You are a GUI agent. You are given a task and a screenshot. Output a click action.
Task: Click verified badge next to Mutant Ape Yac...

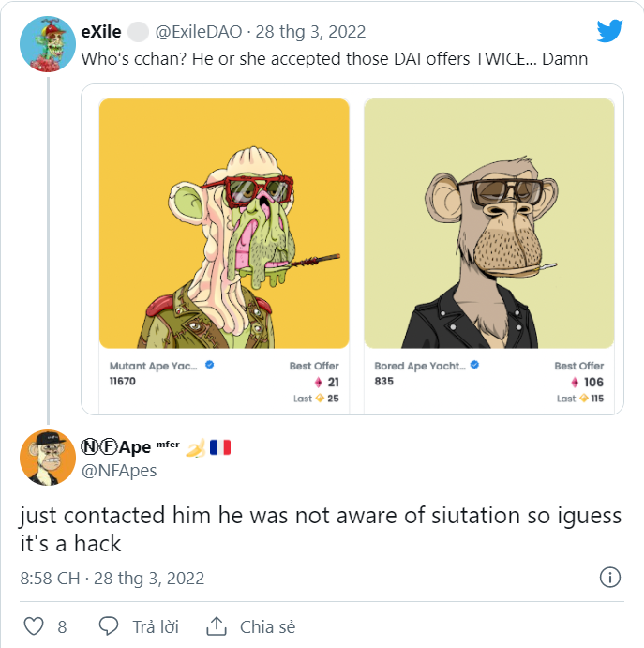pos(210,366)
